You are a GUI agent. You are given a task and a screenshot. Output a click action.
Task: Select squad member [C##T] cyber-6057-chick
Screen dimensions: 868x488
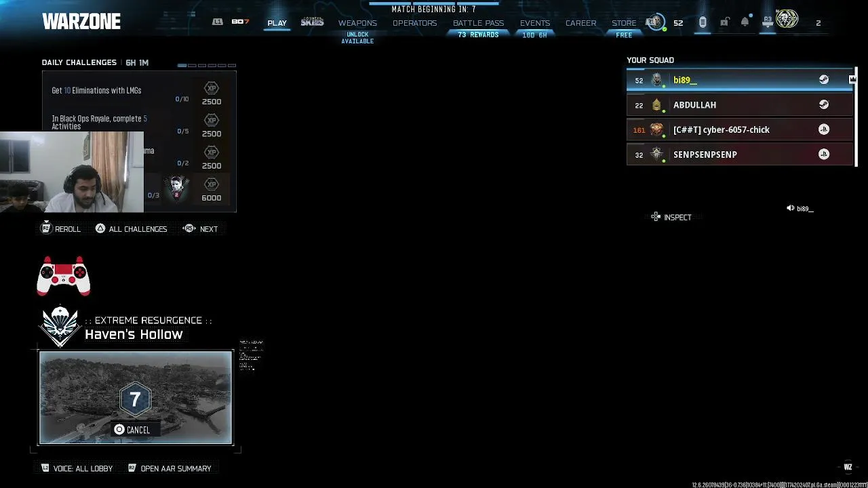pyautogui.click(x=740, y=129)
